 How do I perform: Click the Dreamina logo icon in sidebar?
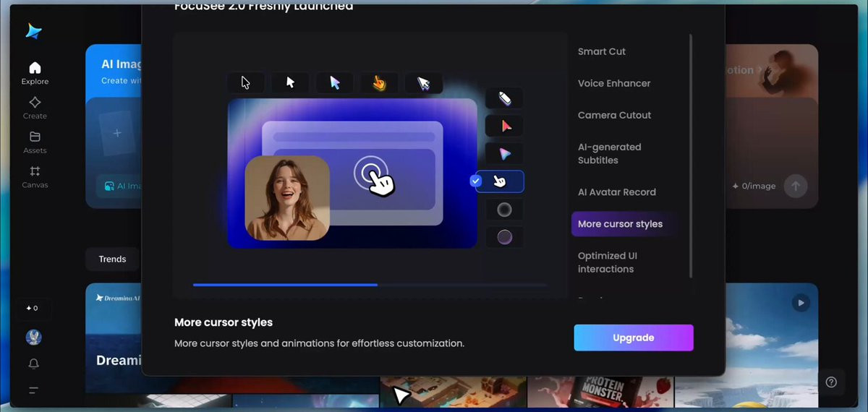pos(34,31)
